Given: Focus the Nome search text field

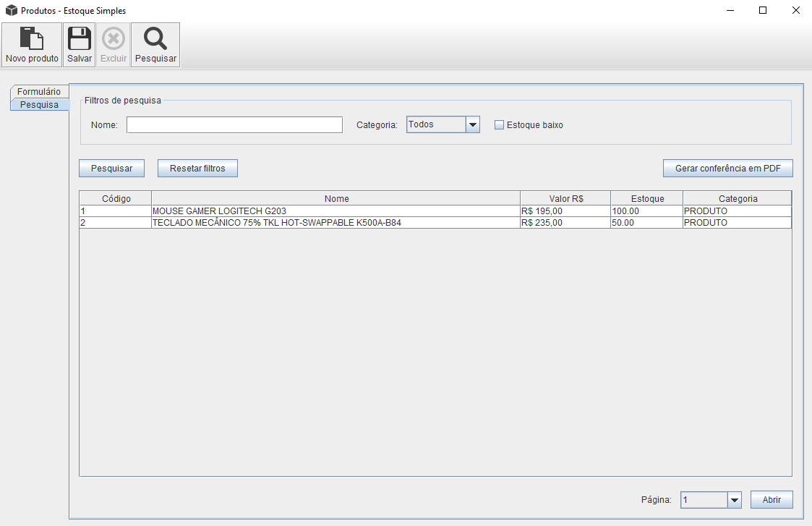Looking at the screenshot, I should pos(234,125).
